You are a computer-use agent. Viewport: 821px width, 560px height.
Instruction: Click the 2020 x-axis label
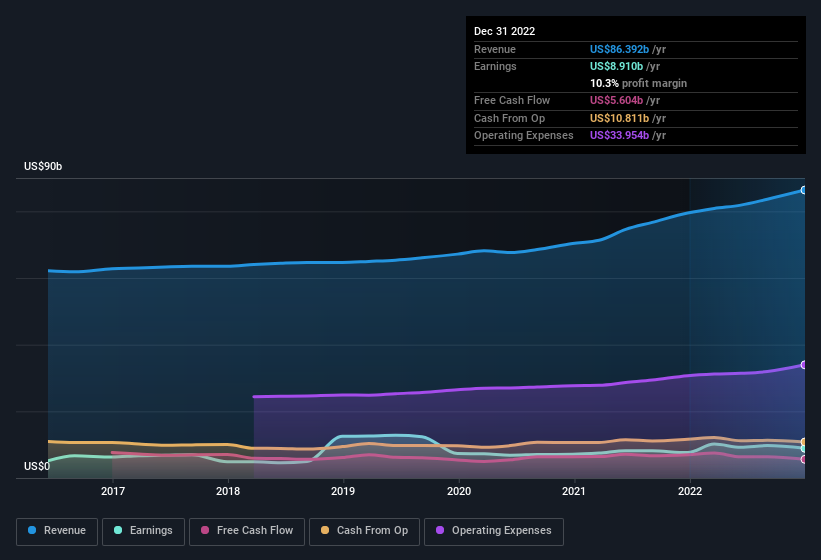click(459, 491)
